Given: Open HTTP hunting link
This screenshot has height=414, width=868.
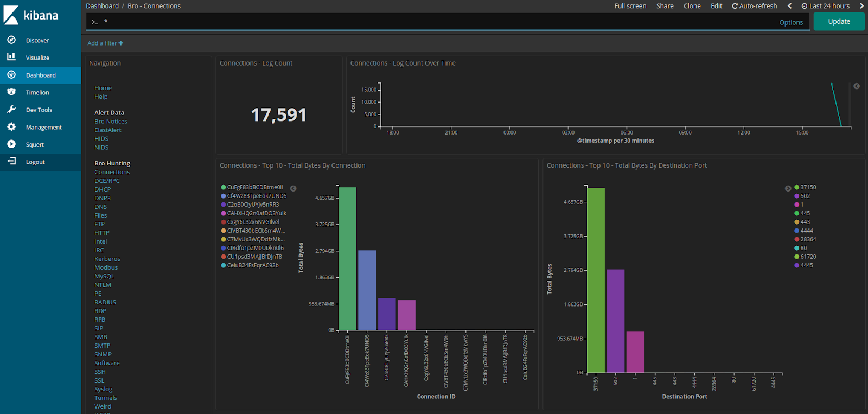Looking at the screenshot, I should click(x=102, y=233).
